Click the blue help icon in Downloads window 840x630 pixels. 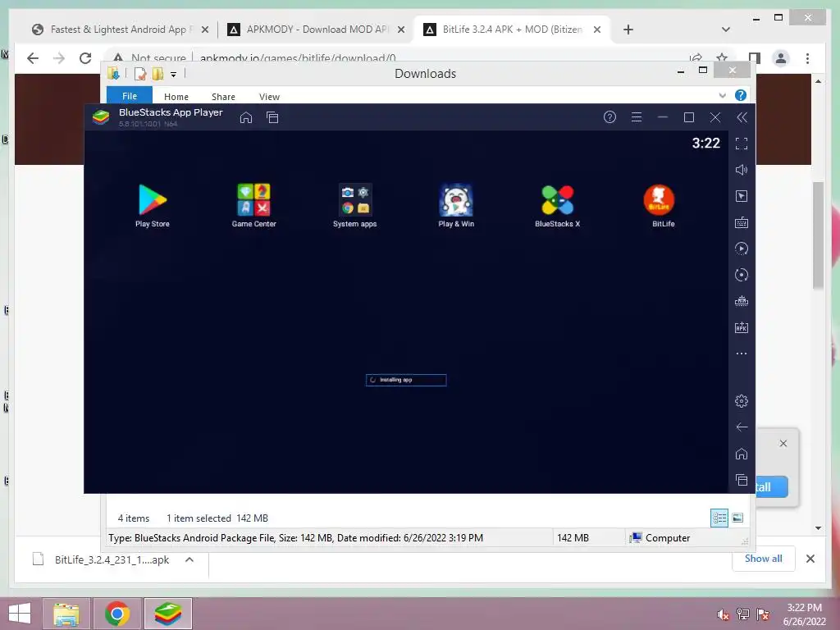point(741,95)
